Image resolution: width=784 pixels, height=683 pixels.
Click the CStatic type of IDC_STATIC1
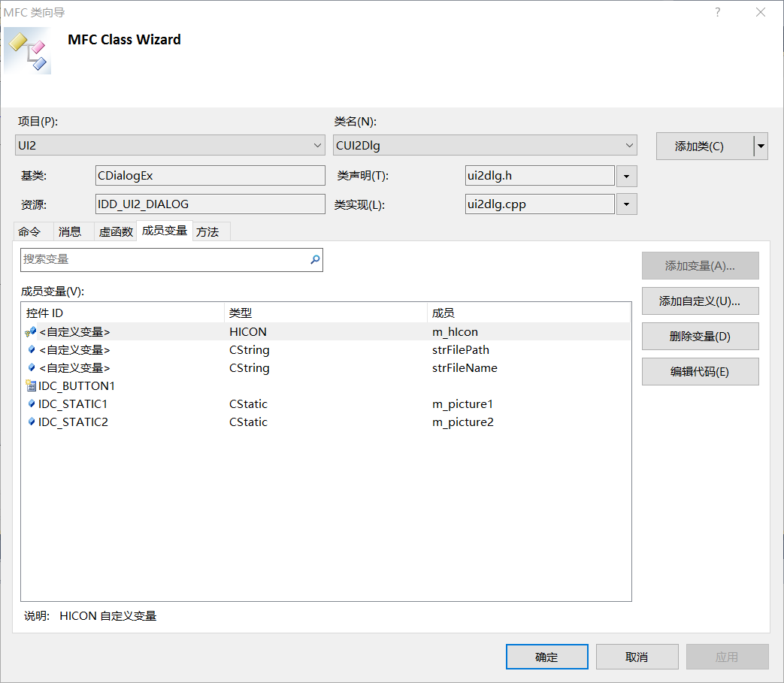point(248,403)
